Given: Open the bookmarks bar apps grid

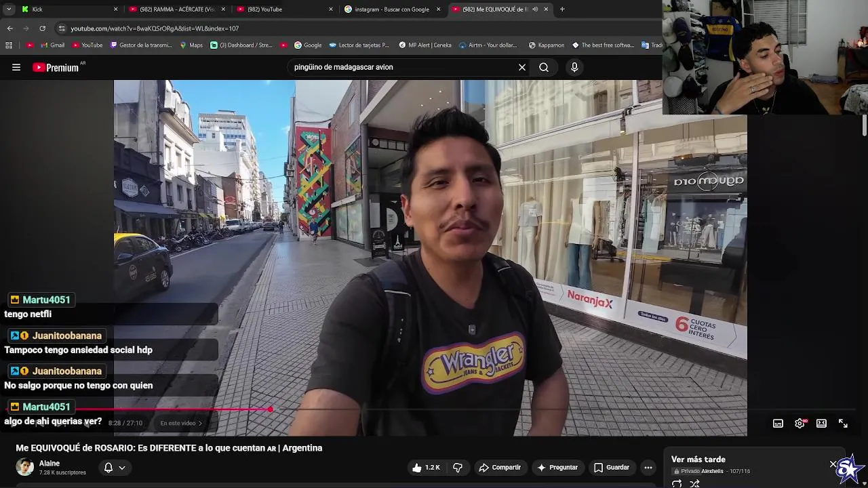Looking at the screenshot, I should click(9, 45).
